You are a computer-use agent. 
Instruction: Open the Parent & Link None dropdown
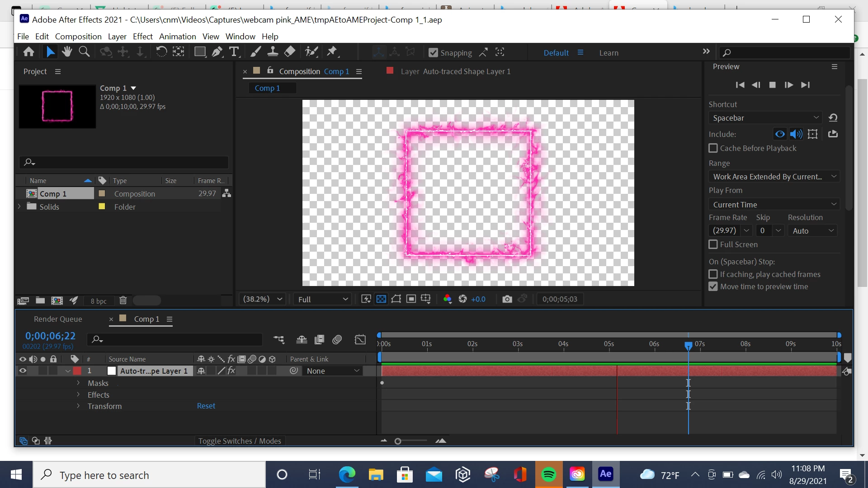333,371
